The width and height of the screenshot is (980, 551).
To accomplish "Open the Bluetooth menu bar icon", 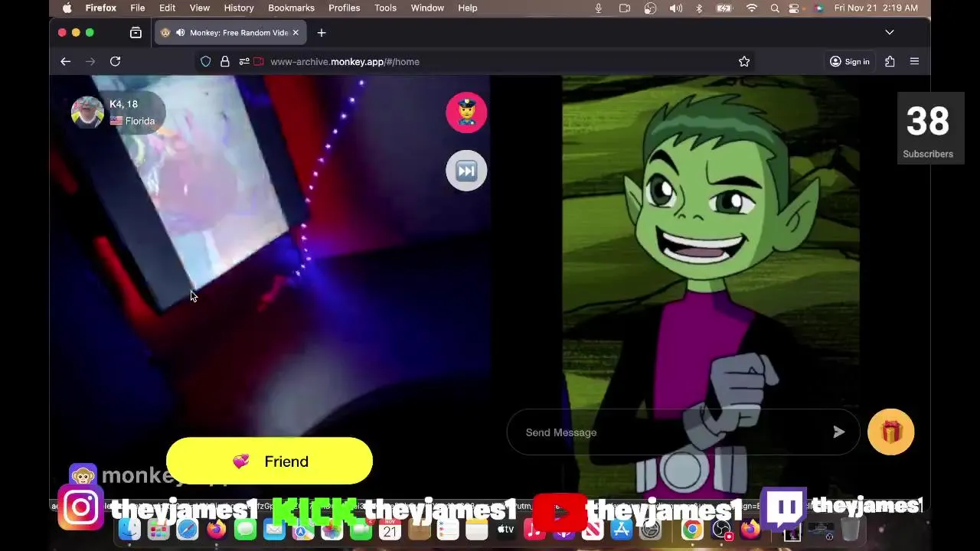I will tap(699, 8).
